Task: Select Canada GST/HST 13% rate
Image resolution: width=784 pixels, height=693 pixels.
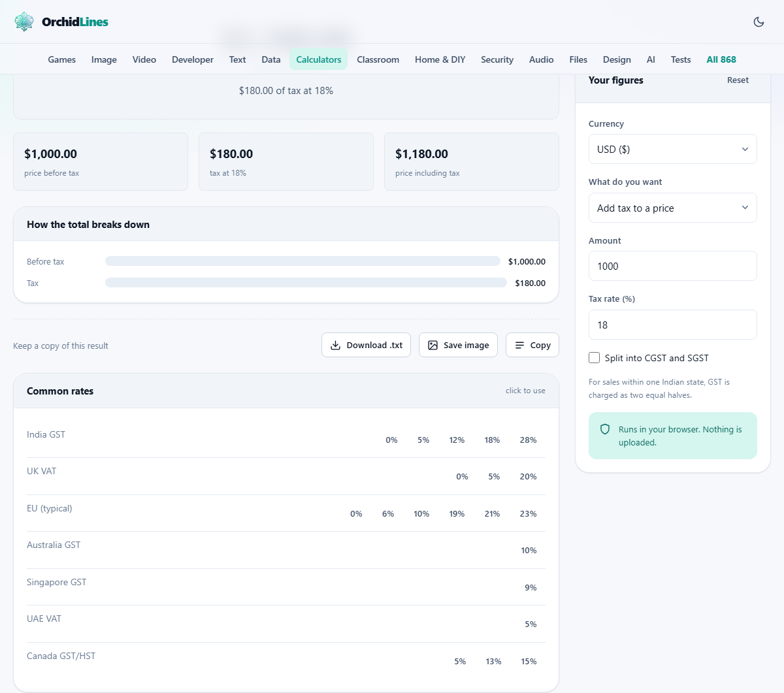Action: (x=493, y=662)
